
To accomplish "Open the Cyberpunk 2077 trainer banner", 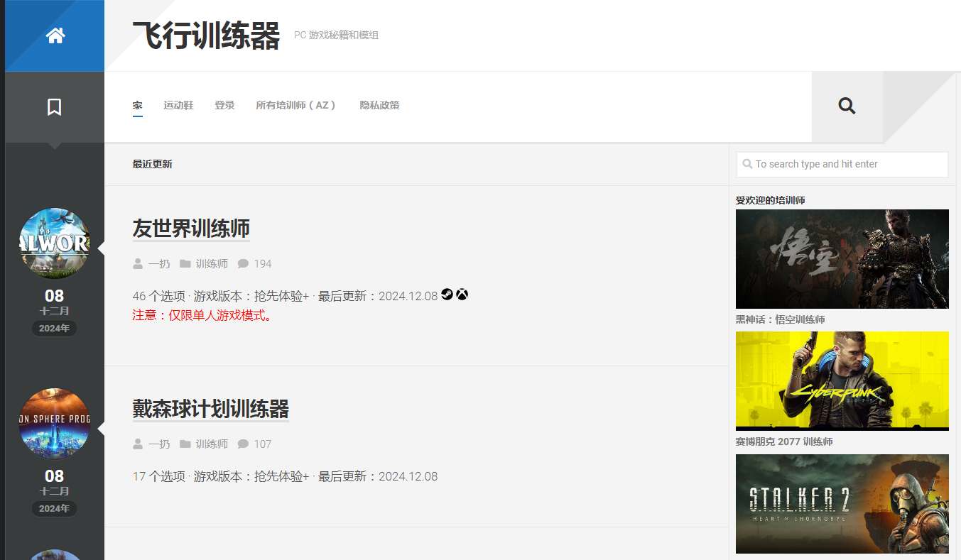I will [x=842, y=380].
